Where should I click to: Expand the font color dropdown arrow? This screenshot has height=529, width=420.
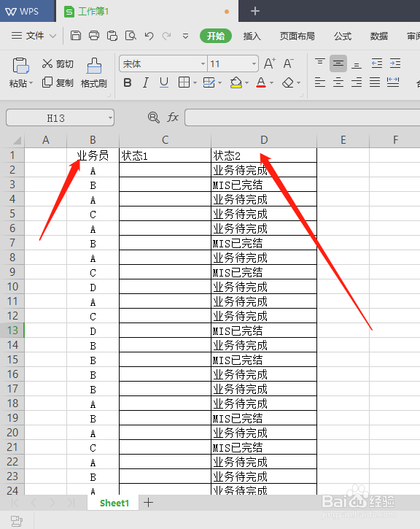click(x=272, y=82)
